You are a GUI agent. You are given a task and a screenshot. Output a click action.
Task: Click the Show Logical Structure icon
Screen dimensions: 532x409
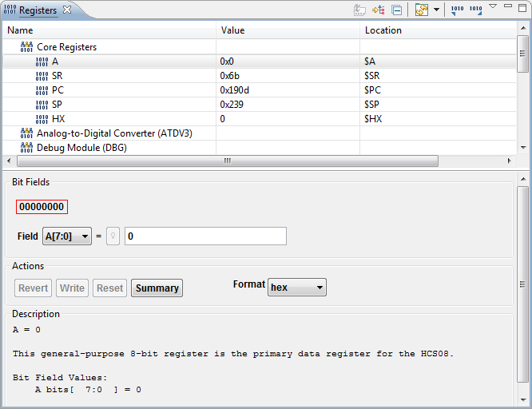click(x=379, y=10)
